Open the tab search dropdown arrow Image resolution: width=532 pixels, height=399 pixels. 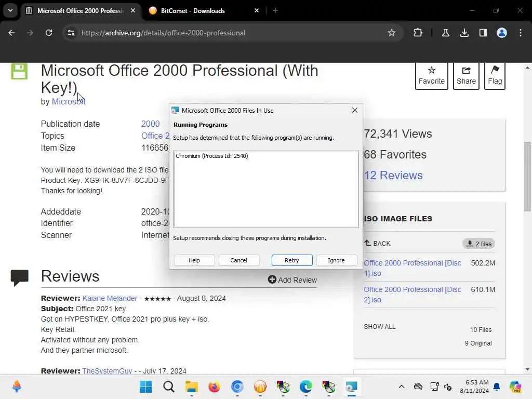(x=10, y=10)
